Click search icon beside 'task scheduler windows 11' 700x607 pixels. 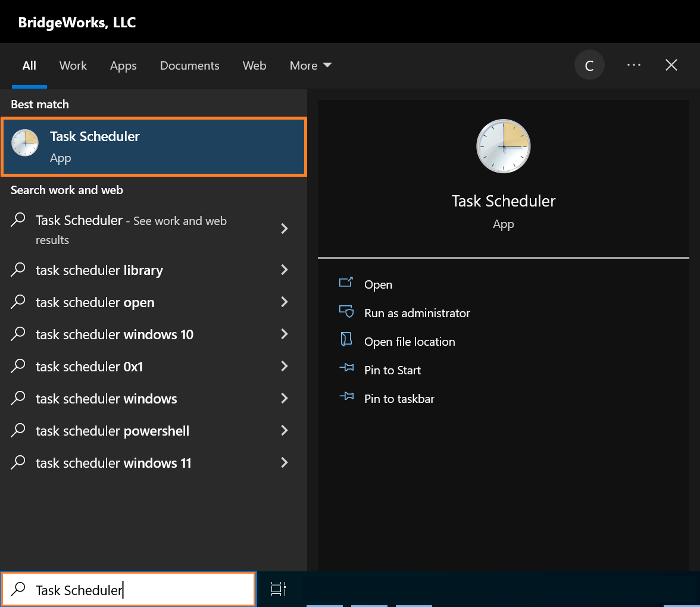click(18, 462)
